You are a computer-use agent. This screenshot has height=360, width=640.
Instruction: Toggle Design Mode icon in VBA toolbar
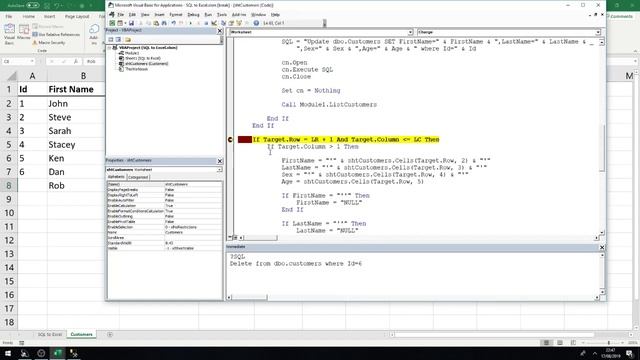pos(214,23)
